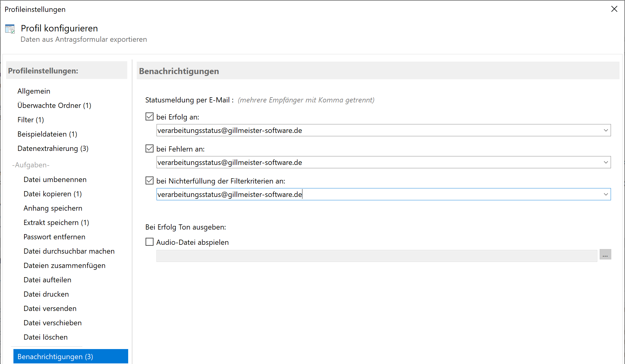Enable Audio-Datei abspielen checkbox
This screenshot has width=625, height=364.
150,242
